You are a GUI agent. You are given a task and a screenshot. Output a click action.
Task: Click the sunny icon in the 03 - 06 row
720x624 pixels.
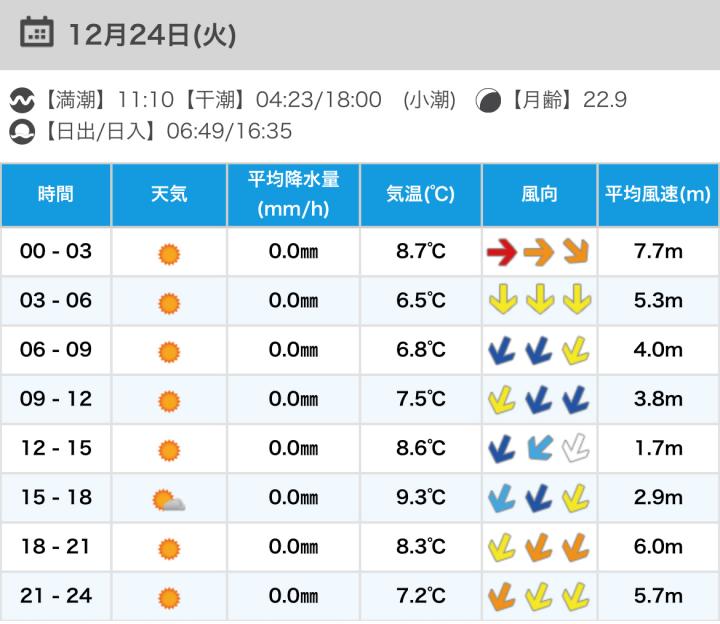[x=169, y=304]
